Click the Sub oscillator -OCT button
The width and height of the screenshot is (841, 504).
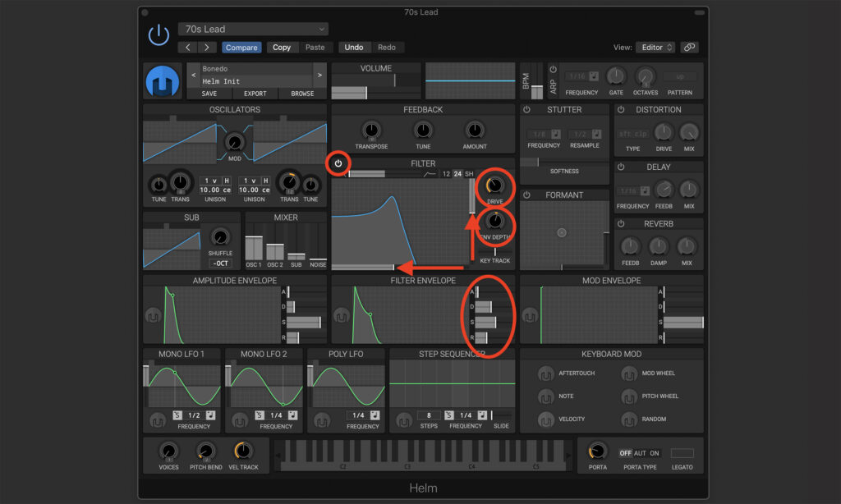(220, 263)
